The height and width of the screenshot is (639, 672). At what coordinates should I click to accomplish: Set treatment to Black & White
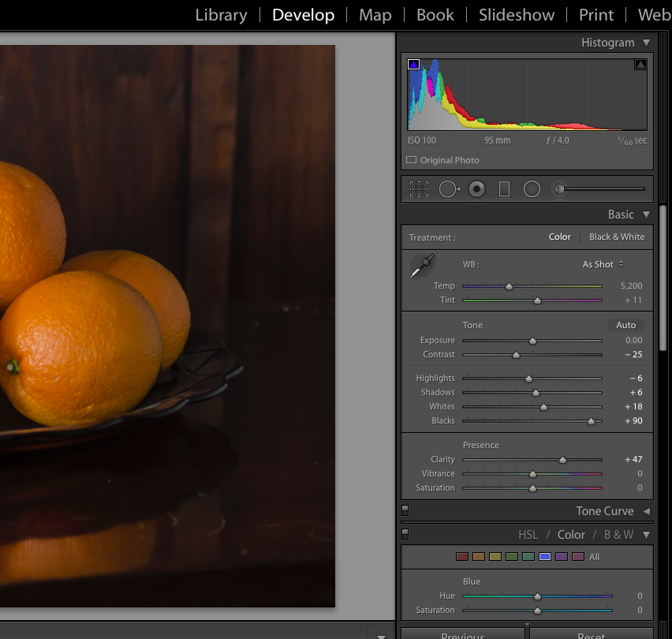coord(616,237)
